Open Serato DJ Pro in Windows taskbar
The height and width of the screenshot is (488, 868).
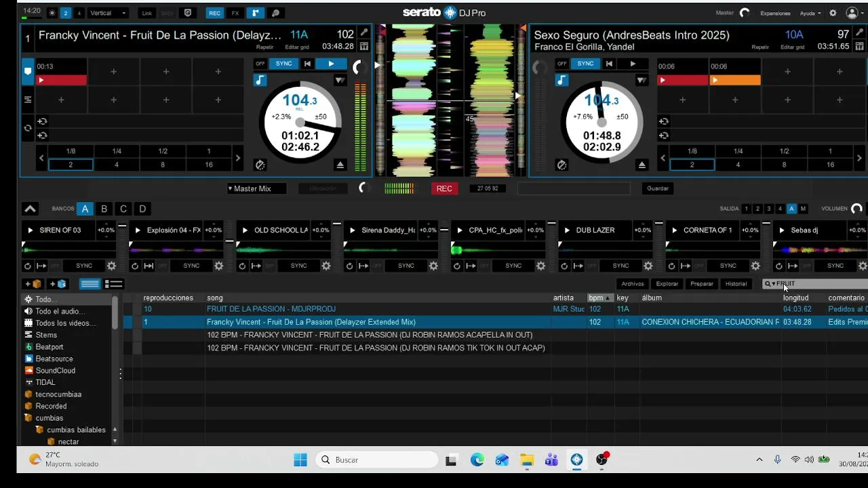pyautogui.click(x=576, y=460)
